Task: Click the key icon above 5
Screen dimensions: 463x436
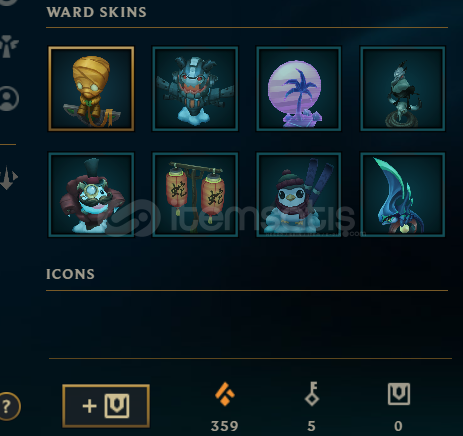Action: pos(312,394)
